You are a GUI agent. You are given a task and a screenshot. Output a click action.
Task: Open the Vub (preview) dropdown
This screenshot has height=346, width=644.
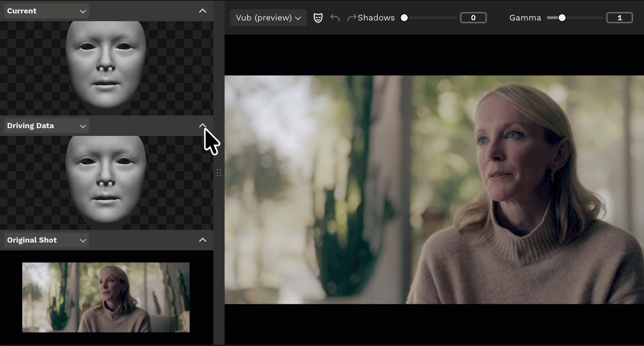point(268,18)
